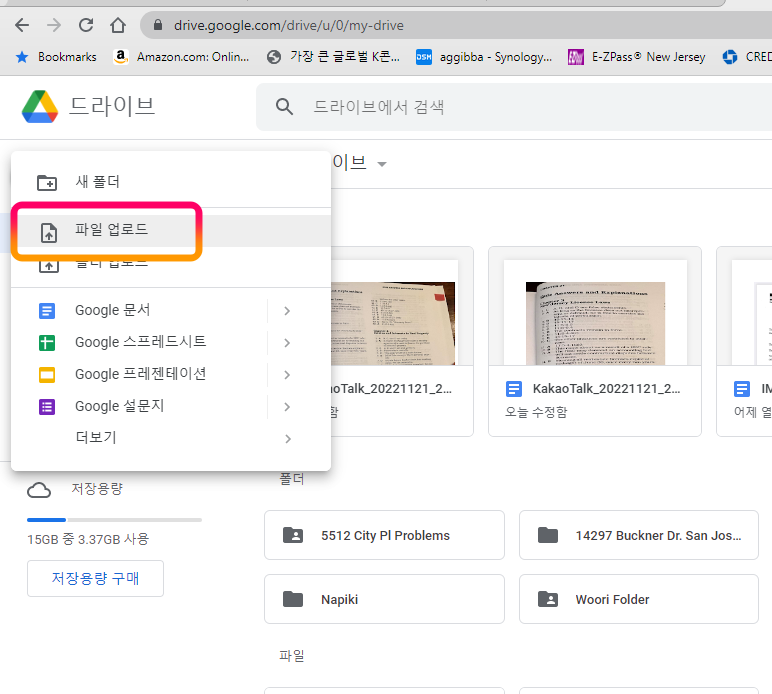Screen dimensions: 772x694
Task: Click shared folder icon of 5512 City Pl Problems
Action: tap(293, 535)
